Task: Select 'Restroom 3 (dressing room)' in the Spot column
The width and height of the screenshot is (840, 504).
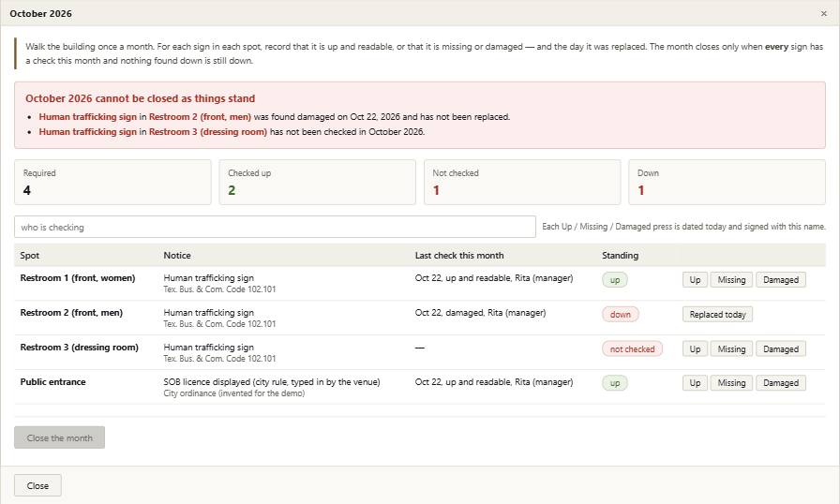Action: pyautogui.click(x=80, y=348)
